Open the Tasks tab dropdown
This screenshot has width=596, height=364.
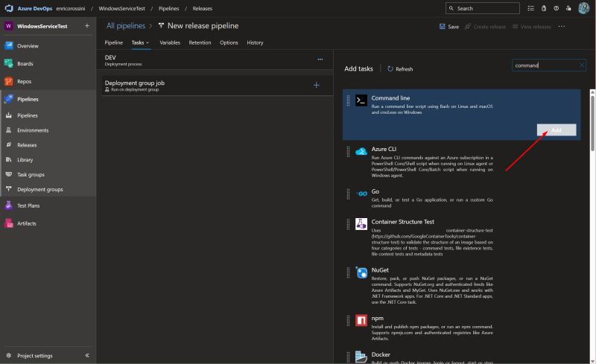point(147,43)
